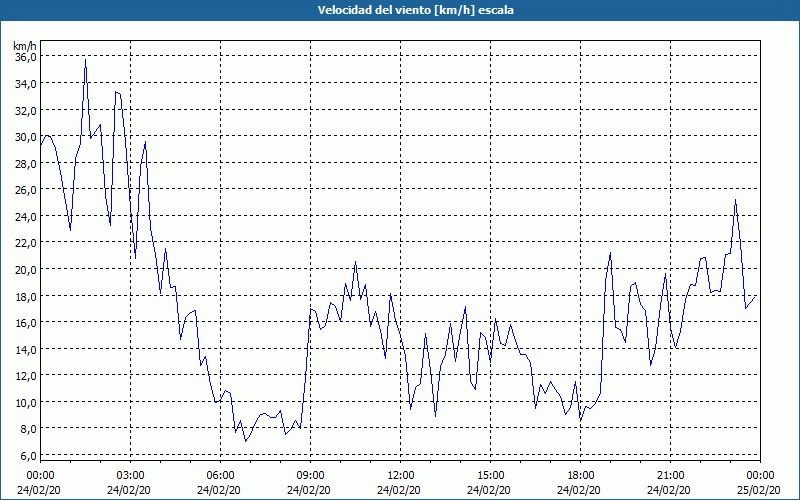
Task: Click the wind speed peak near 36 km/h
Action: pyautogui.click(x=85, y=60)
